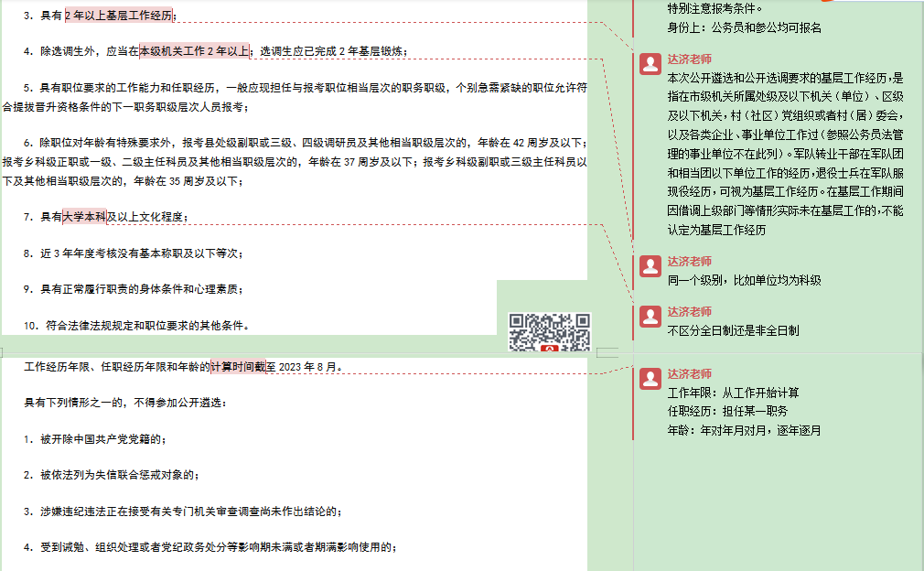Click the page break marker right of QR code
This screenshot has height=571, width=924.
coord(607,352)
